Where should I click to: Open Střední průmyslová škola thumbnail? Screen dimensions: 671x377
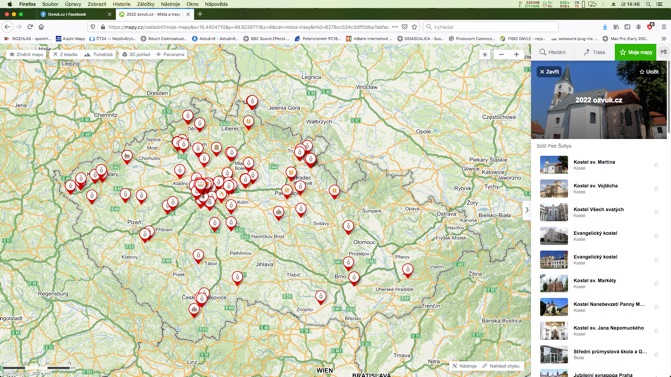(554, 354)
